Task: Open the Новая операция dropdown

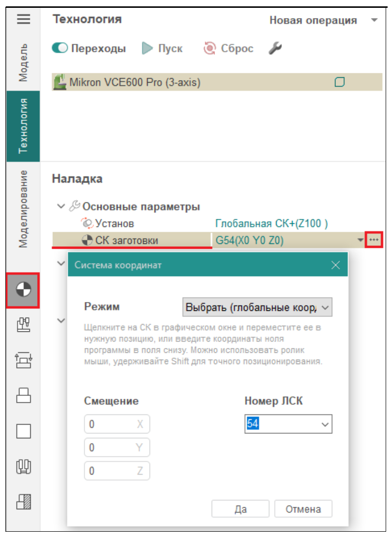Action: click(325, 21)
